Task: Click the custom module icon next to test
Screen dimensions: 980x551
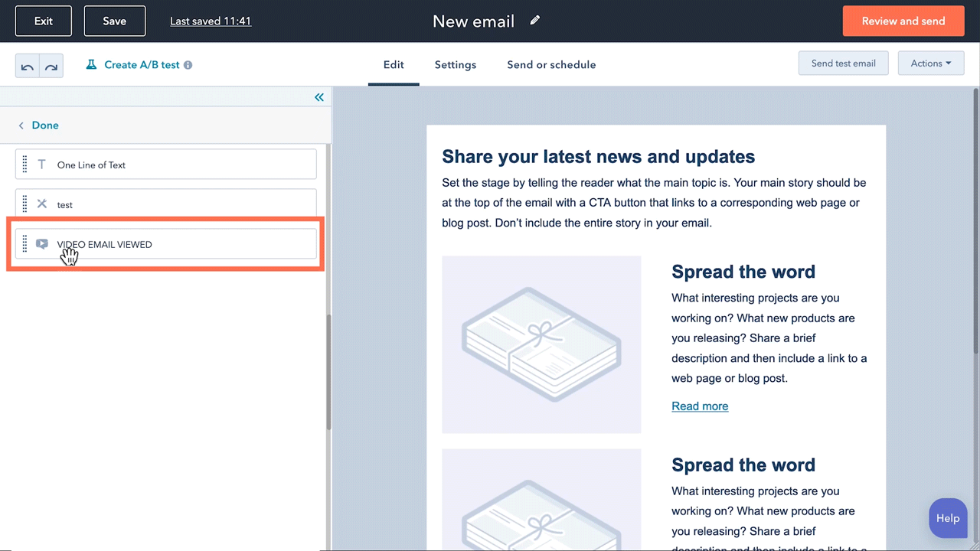Action: (42, 204)
